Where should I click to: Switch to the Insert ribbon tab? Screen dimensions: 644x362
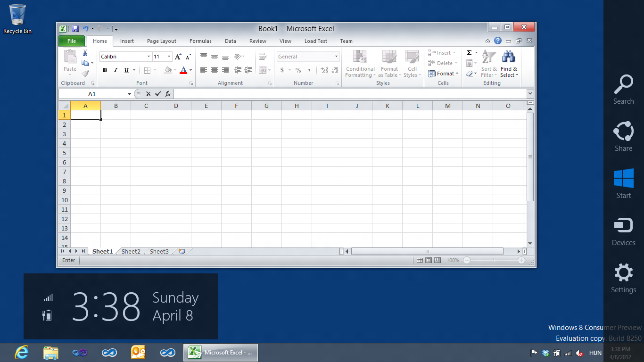(x=127, y=41)
